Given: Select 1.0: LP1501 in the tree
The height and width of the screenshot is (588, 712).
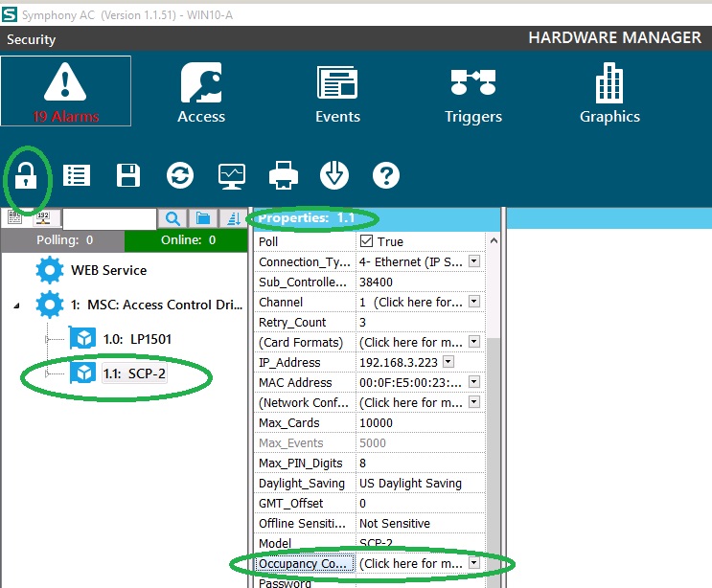Looking at the screenshot, I should coord(137,339).
